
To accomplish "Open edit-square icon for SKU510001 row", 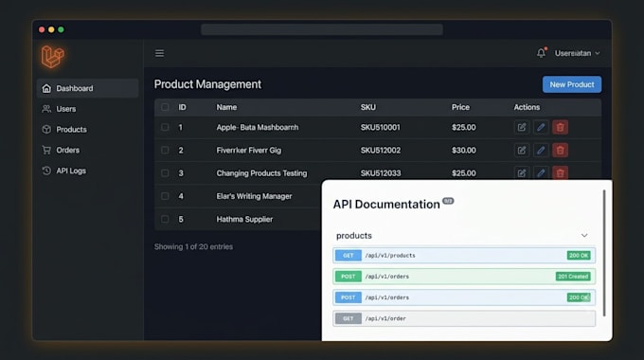I will 522,127.
